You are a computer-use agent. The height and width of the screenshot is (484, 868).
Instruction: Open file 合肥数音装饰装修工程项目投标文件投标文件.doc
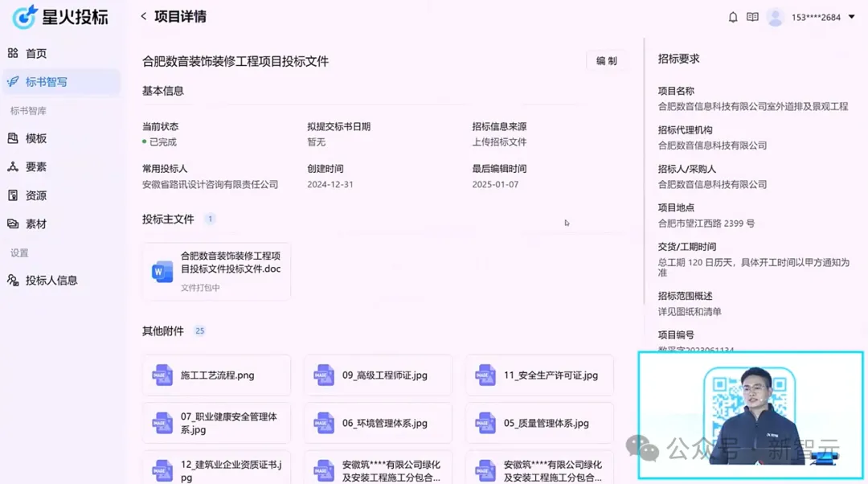216,272
